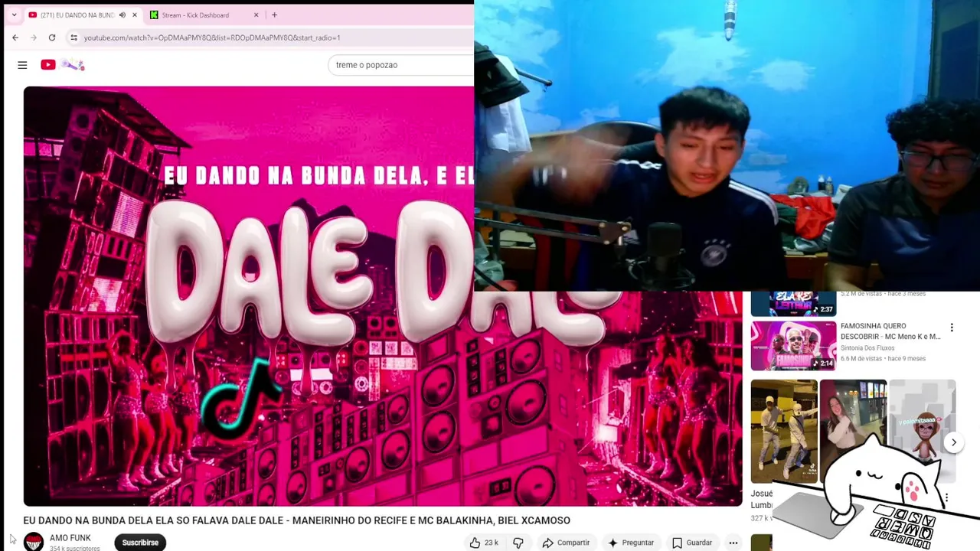Open the YouTube hamburger guide menu
Viewport: 980px width, 551px height.
(x=22, y=65)
